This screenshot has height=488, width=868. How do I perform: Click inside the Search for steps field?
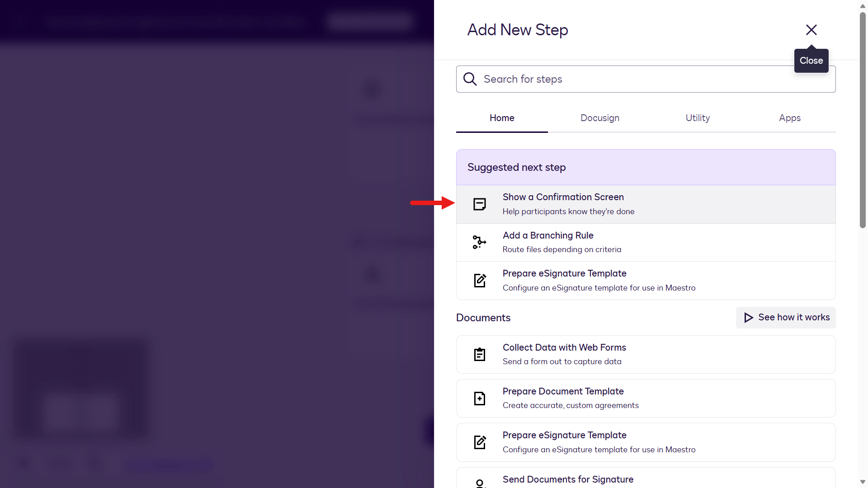pyautogui.click(x=646, y=79)
